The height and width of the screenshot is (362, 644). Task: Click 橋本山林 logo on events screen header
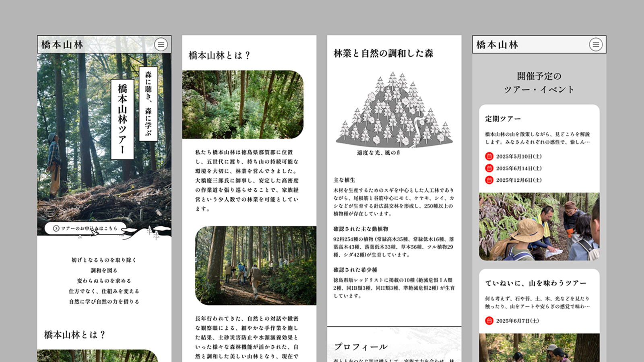coord(497,45)
